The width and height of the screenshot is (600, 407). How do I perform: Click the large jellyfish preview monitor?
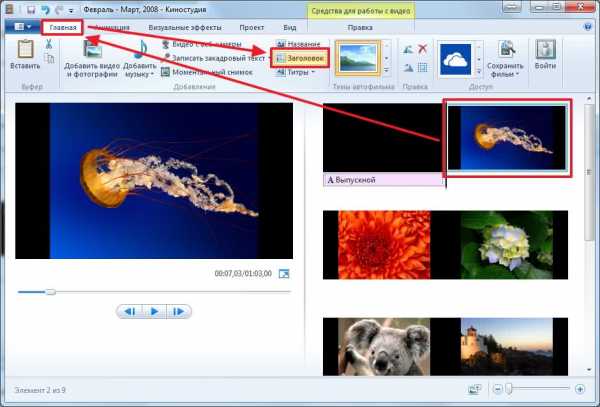[154, 181]
